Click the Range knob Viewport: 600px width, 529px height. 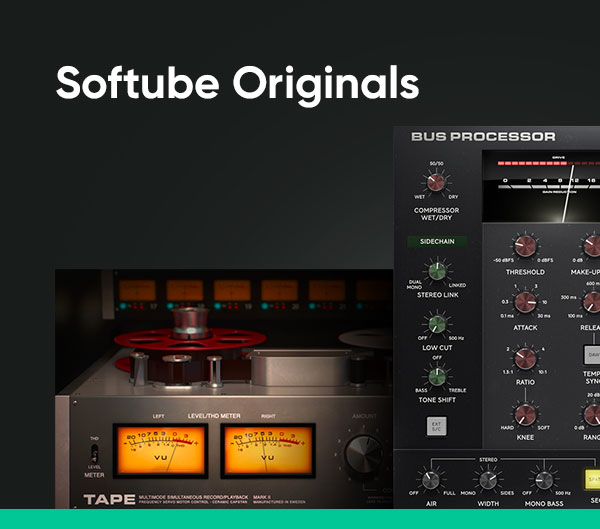click(x=592, y=415)
